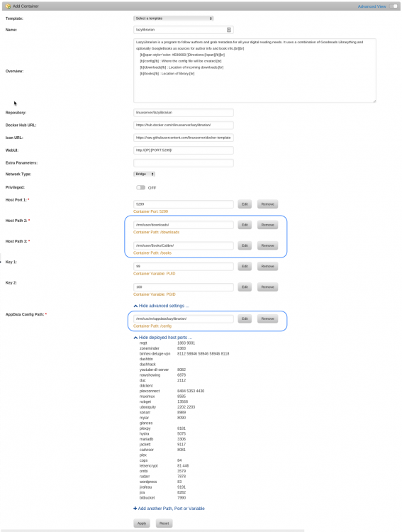This screenshot has width=402, height=532.
Task: Click the wordpress entry
Action: 148,482
